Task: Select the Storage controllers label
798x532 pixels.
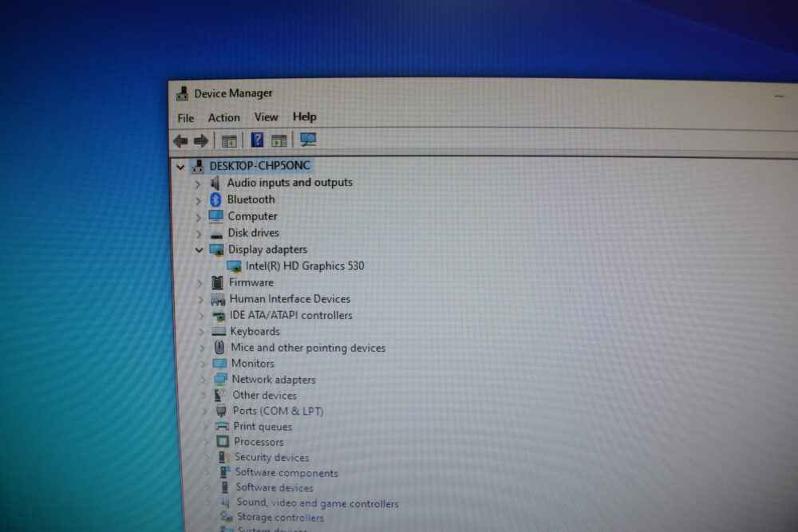Action: click(x=280, y=518)
